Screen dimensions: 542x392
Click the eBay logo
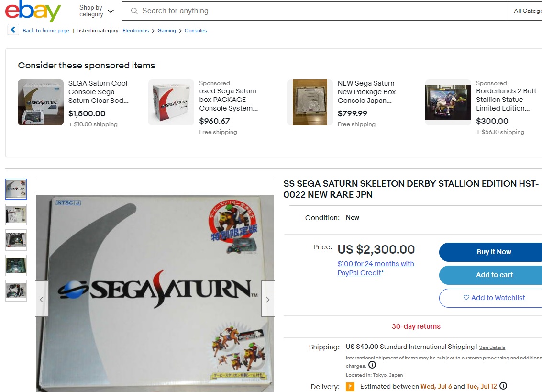[33, 11]
